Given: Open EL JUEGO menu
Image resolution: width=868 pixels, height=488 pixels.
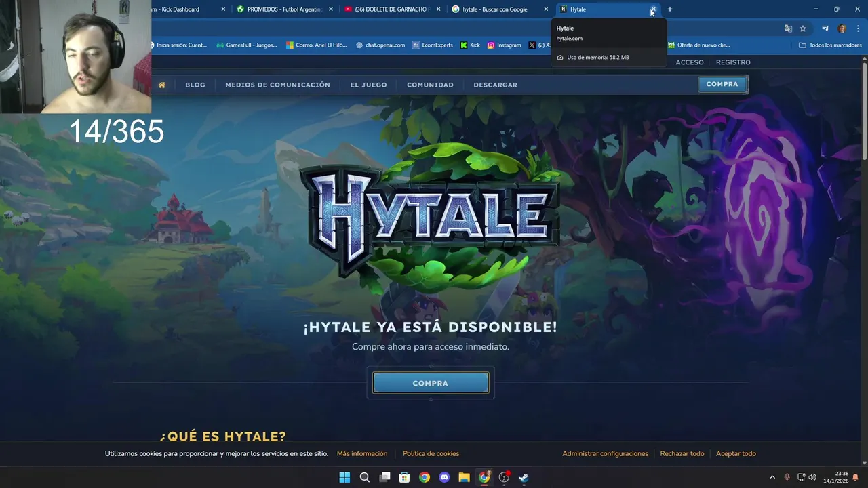Looking at the screenshot, I should pos(368,85).
